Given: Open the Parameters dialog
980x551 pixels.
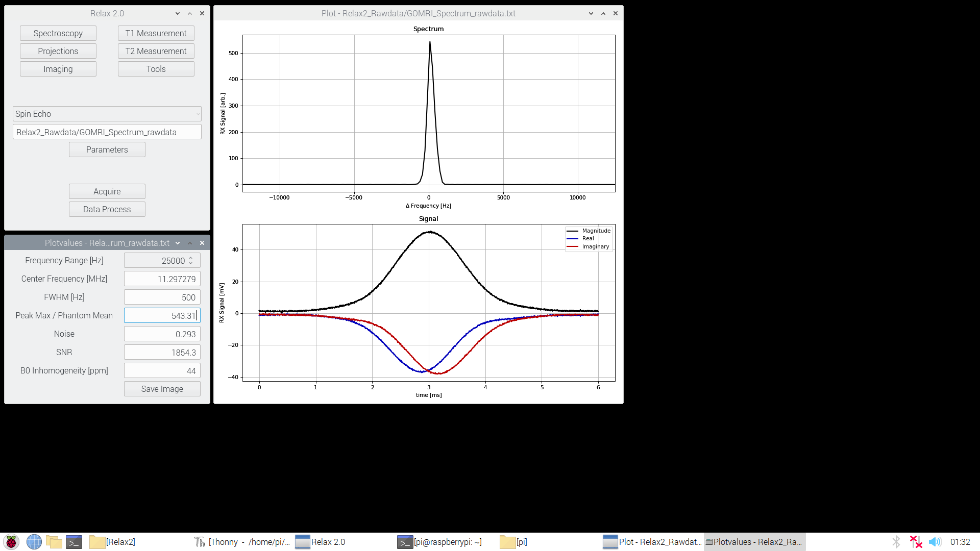Looking at the screenshot, I should (107, 149).
